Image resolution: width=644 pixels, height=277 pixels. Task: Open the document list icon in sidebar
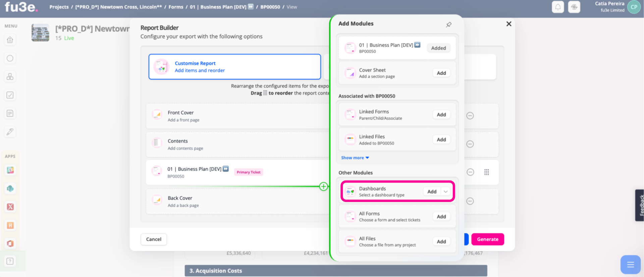coord(10,114)
